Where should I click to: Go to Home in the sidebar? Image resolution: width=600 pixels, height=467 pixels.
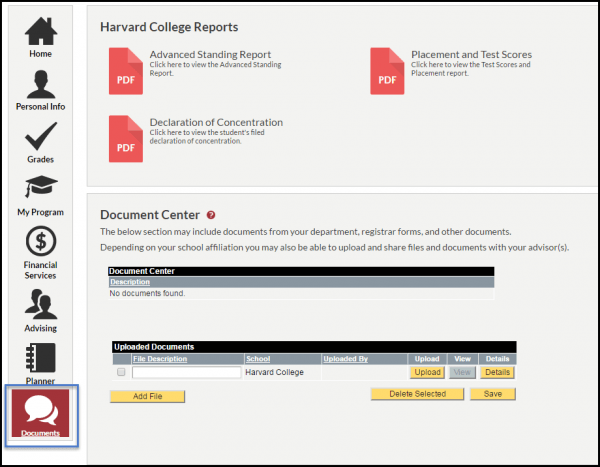[40, 37]
